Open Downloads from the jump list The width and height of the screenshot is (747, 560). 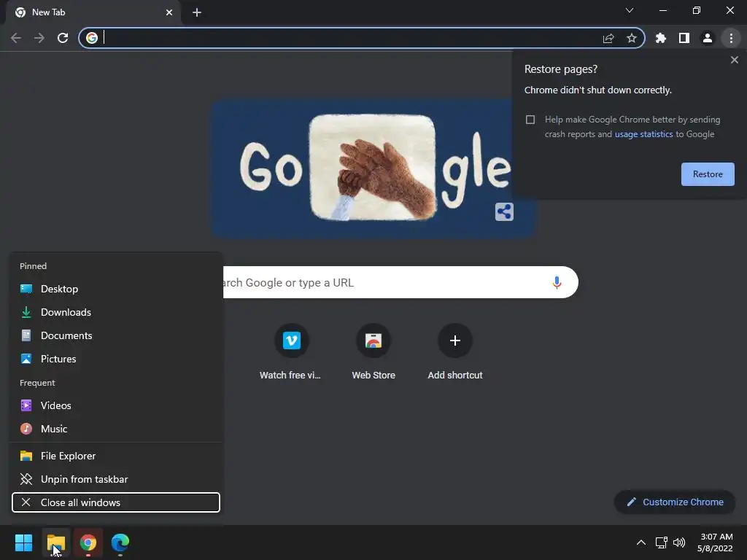(116, 312)
